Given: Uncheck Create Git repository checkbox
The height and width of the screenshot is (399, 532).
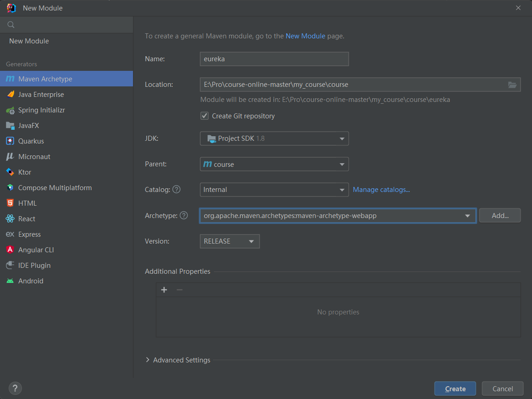Looking at the screenshot, I should pos(205,116).
